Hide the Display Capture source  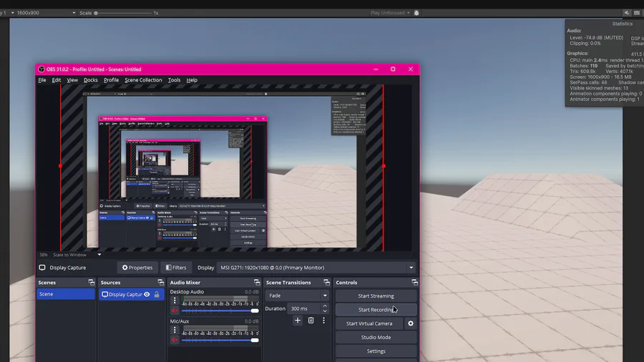point(147,294)
